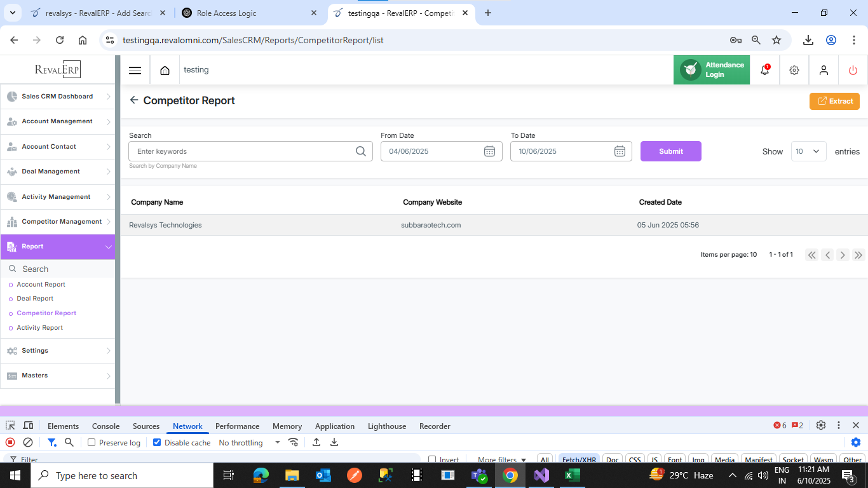Click the search magnifier in keywords field

point(360,151)
